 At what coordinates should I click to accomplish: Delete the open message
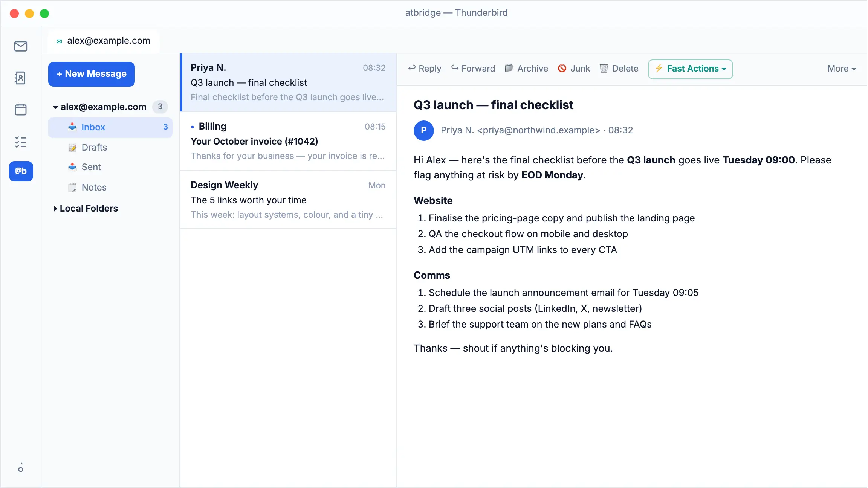point(619,69)
